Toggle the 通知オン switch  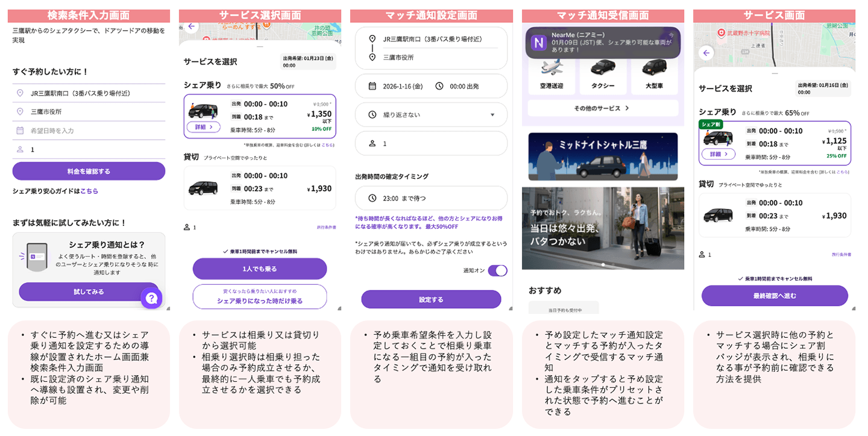pos(497,270)
